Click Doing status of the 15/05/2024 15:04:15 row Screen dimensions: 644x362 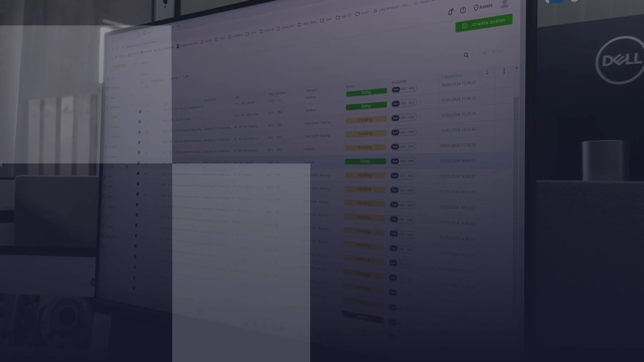point(366,106)
